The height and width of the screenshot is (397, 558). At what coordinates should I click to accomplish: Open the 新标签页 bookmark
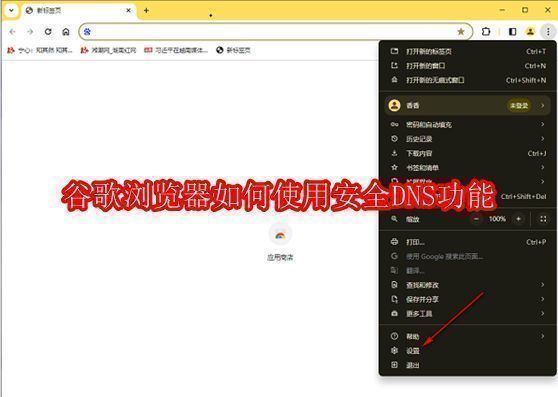[x=233, y=51]
